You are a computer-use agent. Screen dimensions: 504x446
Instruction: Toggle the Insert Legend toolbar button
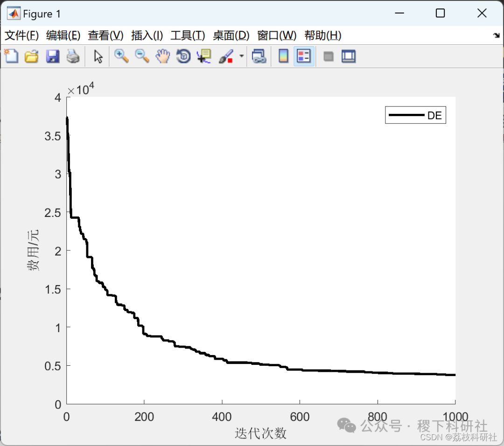(304, 56)
